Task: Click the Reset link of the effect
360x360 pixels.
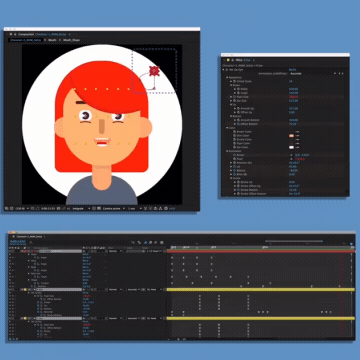Action: click(293, 70)
